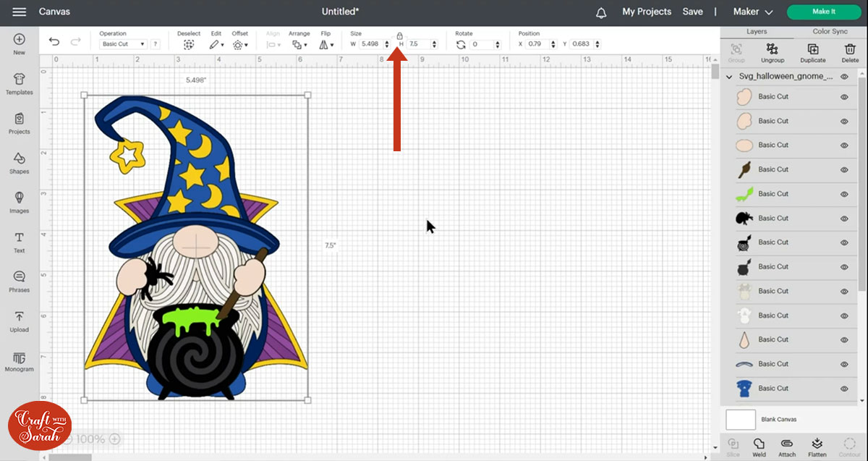Click the Duplicate layer icon
Viewport: 868px width, 461px height.
[812, 49]
